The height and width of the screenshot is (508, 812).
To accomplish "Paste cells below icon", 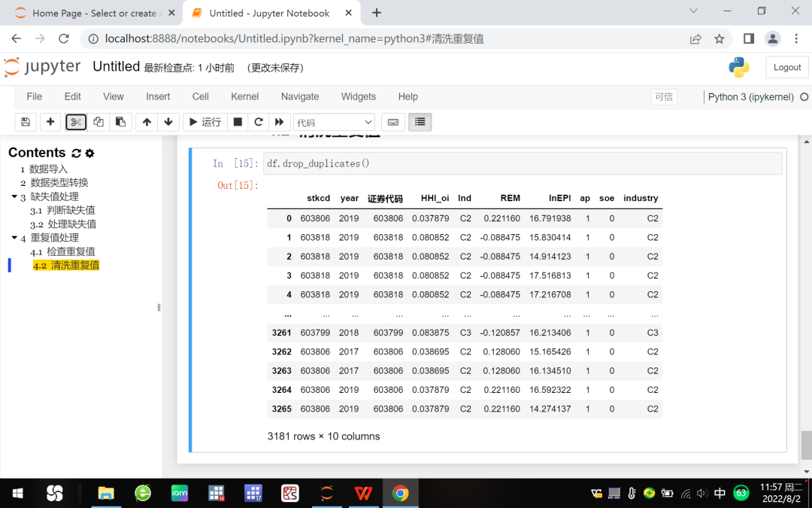I will tap(120, 122).
